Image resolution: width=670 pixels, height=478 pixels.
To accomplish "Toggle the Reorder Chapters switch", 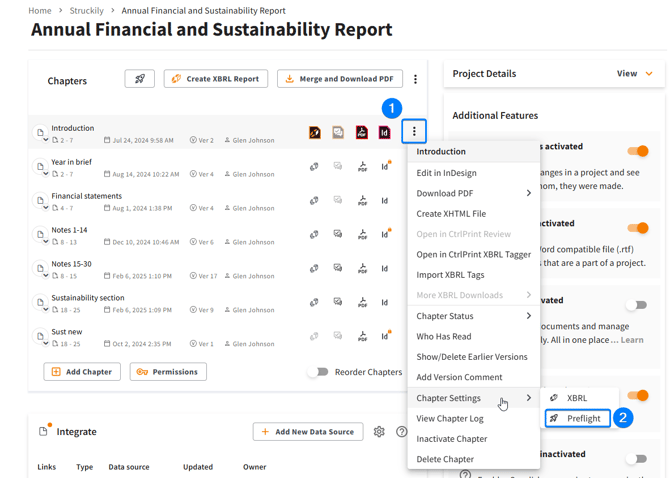I will point(318,372).
